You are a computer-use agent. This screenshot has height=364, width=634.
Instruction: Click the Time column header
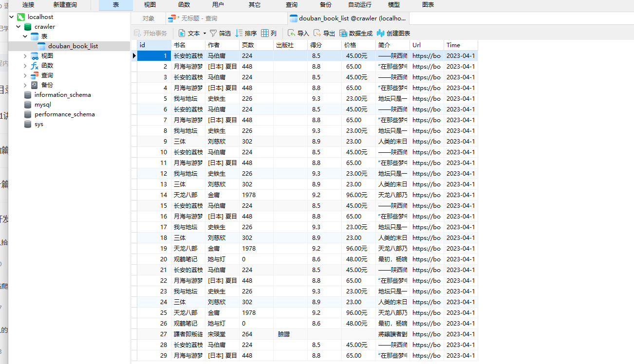(461, 45)
